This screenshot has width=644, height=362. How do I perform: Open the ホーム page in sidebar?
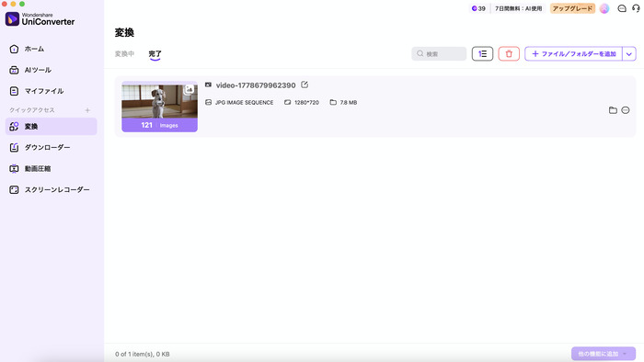[x=51, y=49]
